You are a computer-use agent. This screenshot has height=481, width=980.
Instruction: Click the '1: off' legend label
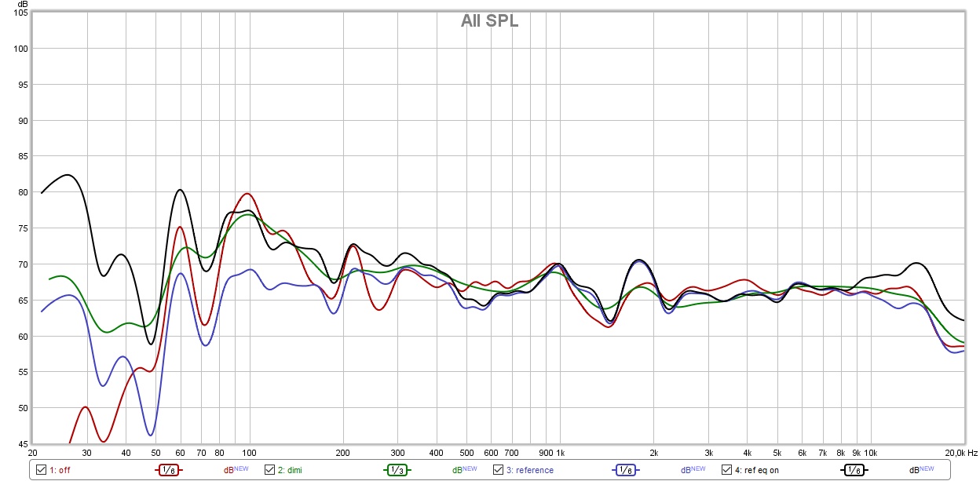[x=61, y=471]
